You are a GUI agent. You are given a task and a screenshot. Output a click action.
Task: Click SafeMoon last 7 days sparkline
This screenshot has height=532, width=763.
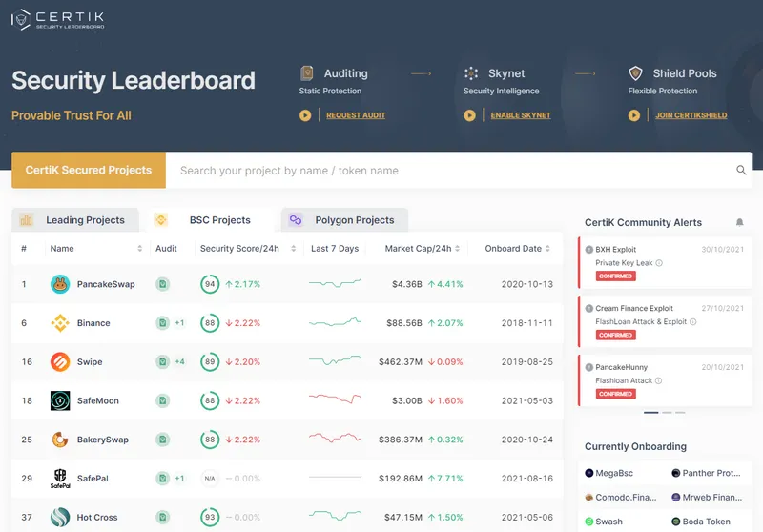pos(336,399)
